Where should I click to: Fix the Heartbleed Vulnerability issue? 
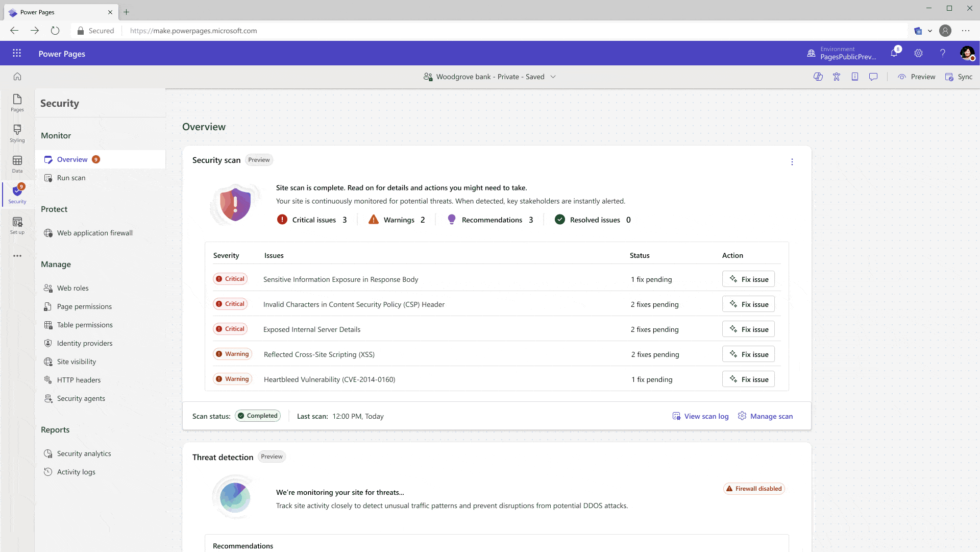tap(748, 379)
